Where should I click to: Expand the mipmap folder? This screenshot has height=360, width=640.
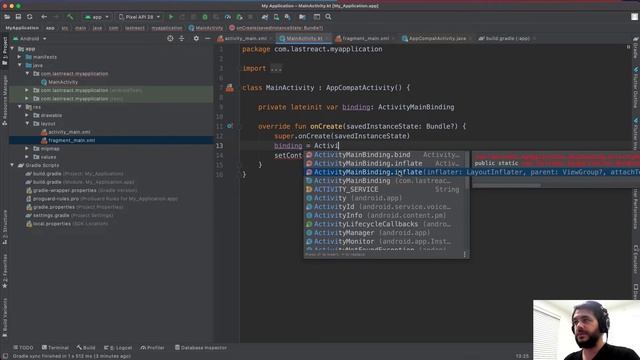coord(27,149)
